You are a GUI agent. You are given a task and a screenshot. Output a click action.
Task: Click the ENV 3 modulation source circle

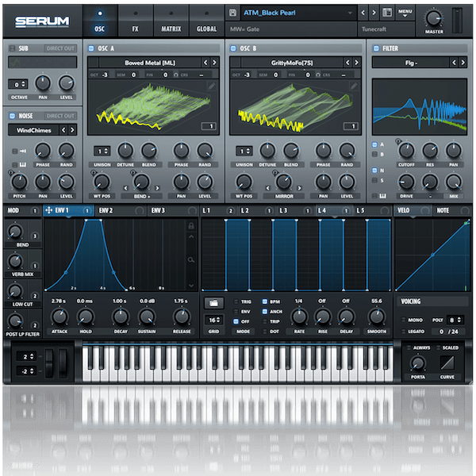192,210
